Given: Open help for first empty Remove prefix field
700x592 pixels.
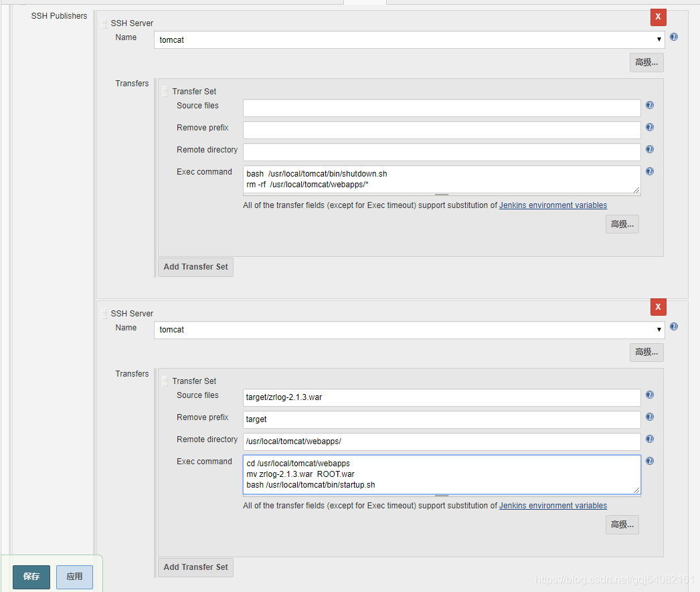Looking at the screenshot, I should 650,127.
